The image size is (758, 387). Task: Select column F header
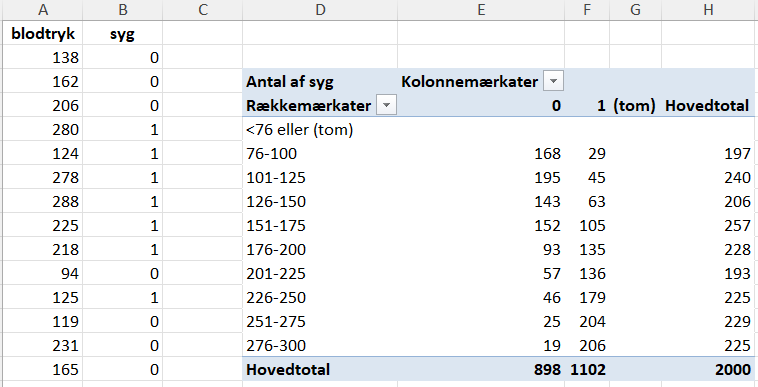(x=587, y=10)
